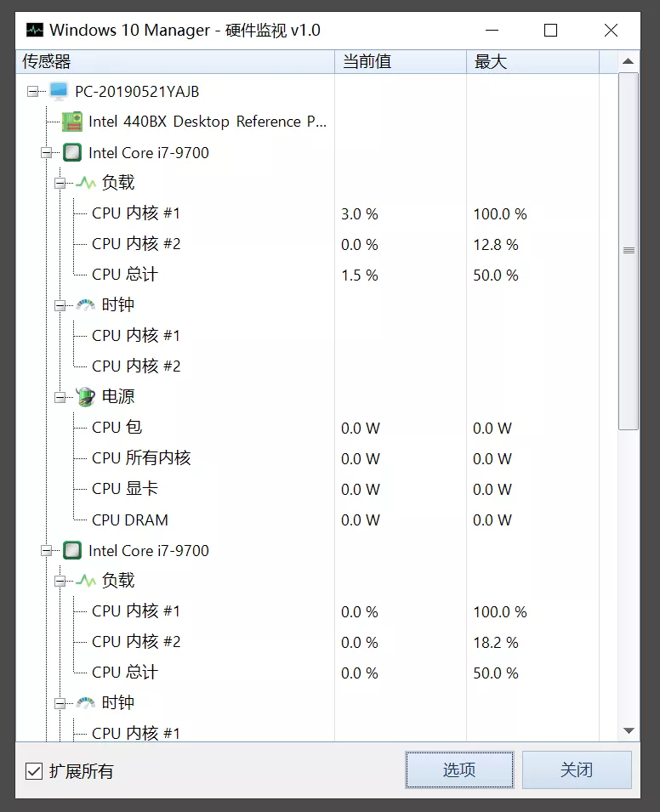Click the vertical scrollbar thumb
Screen dimensions: 660x812
tap(629, 251)
